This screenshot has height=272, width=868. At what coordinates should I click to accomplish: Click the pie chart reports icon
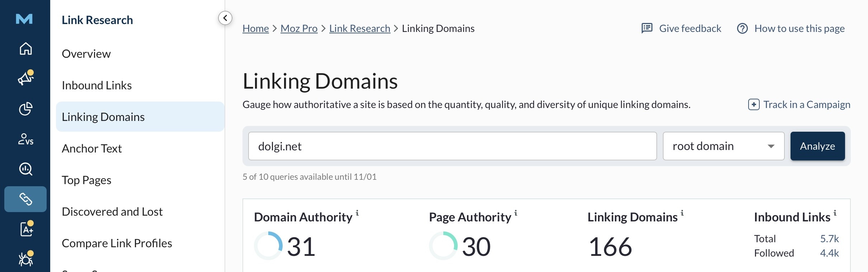point(25,109)
